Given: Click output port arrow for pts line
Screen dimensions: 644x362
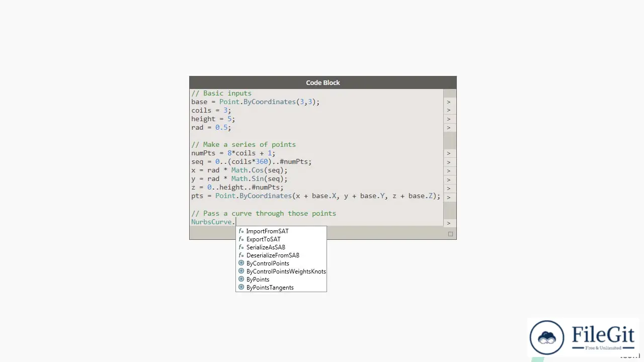Looking at the screenshot, I should pos(449,197).
